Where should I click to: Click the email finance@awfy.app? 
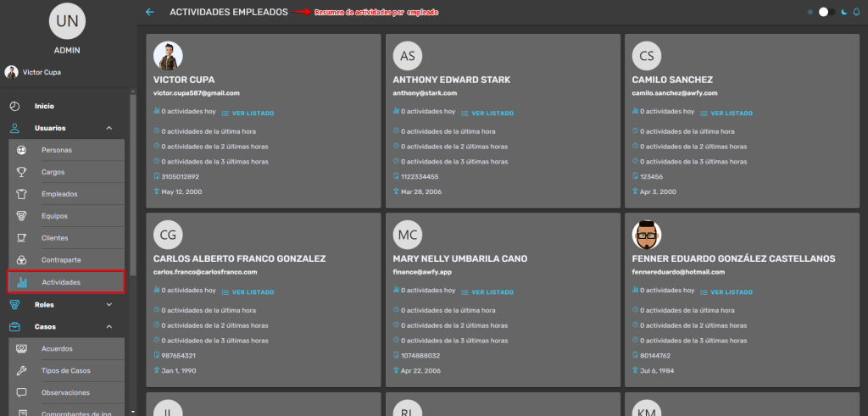[x=420, y=272]
